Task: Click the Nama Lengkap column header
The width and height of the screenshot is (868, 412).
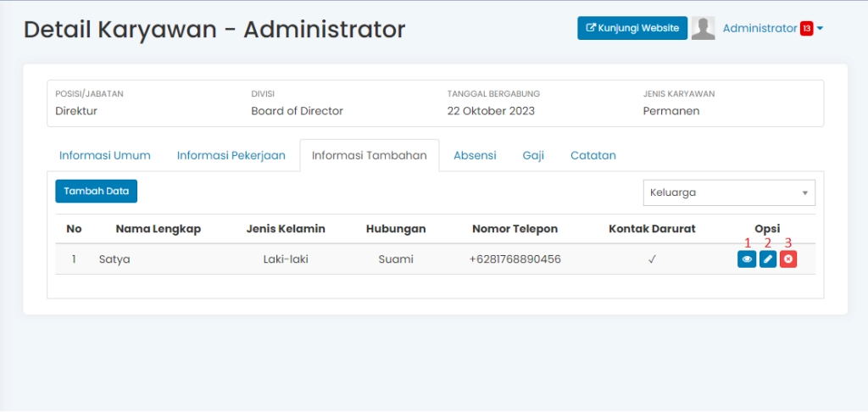Action: coord(159,229)
